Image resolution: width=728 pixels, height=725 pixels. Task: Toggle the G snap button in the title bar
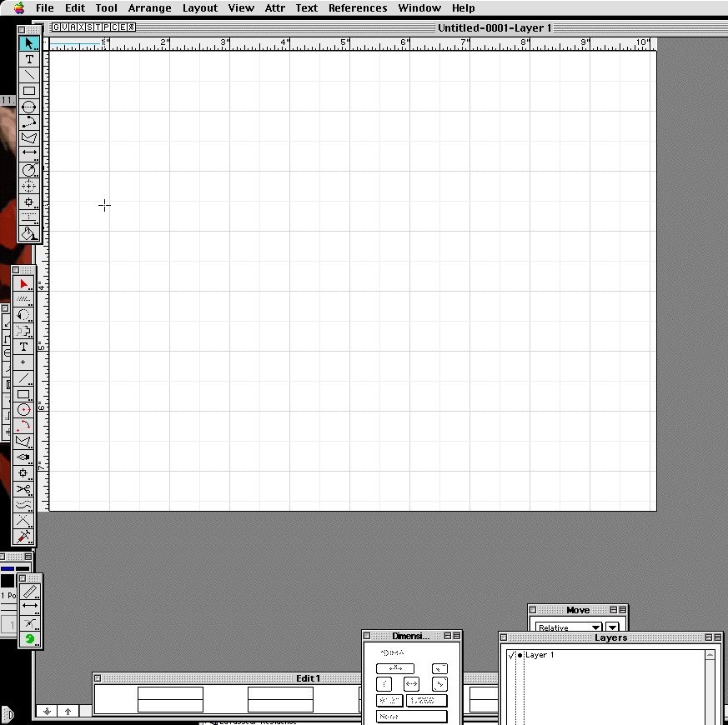coord(56,27)
